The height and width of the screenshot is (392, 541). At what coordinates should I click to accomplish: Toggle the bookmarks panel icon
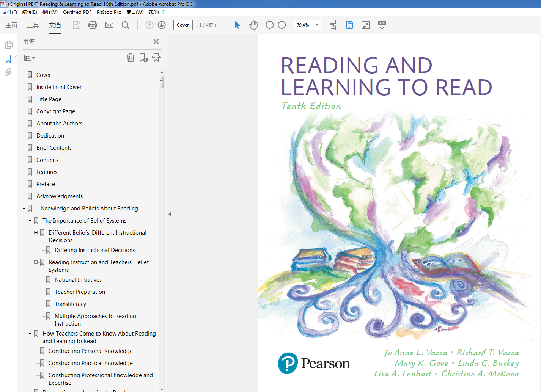[x=8, y=59]
